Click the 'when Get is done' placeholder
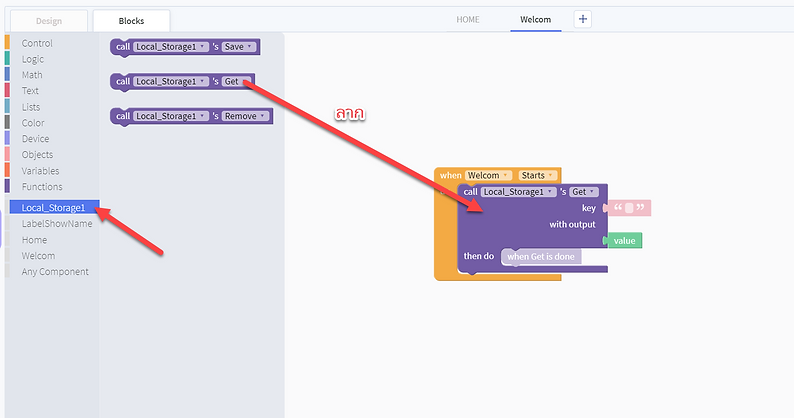The image size is (794, 418). [541, 256]
